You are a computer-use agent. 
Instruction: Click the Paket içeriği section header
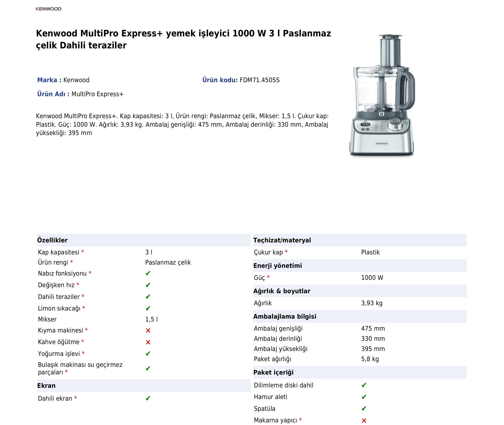273,372
